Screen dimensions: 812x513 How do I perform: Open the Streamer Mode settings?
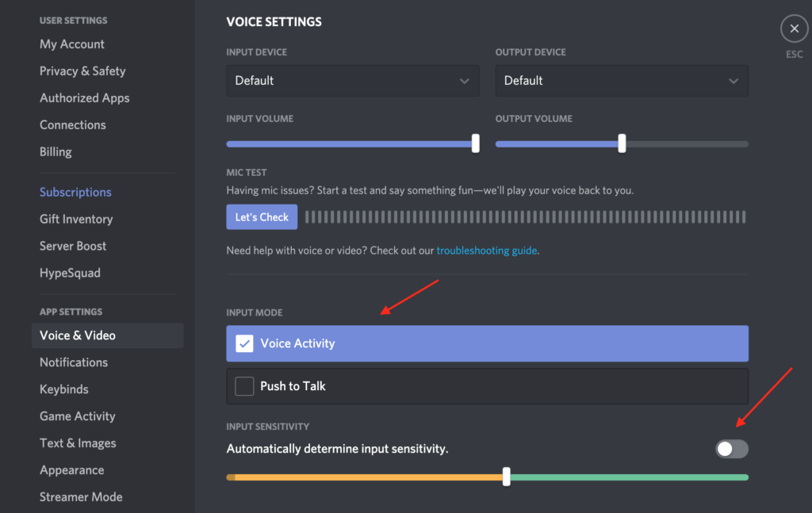tap(81, 496)
